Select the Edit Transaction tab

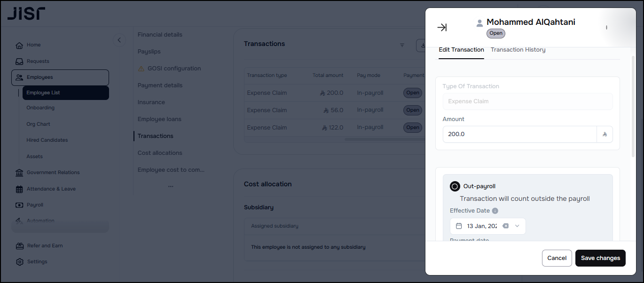pyautogui.click(x=461, y=50)
